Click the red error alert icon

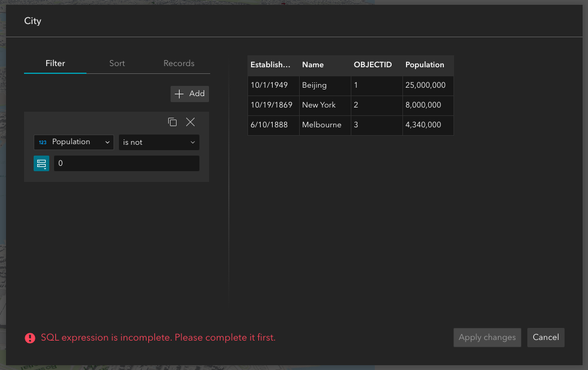pos(29,338)
